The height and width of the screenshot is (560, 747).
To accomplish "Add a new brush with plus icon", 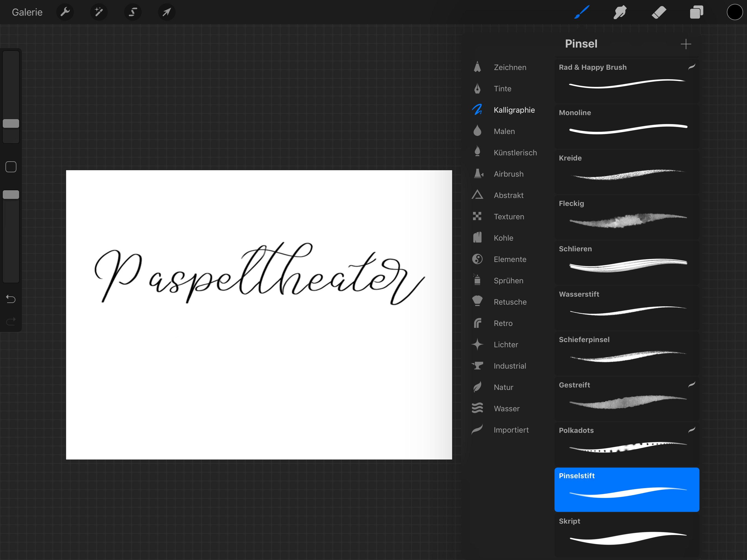I will point(686,44).
